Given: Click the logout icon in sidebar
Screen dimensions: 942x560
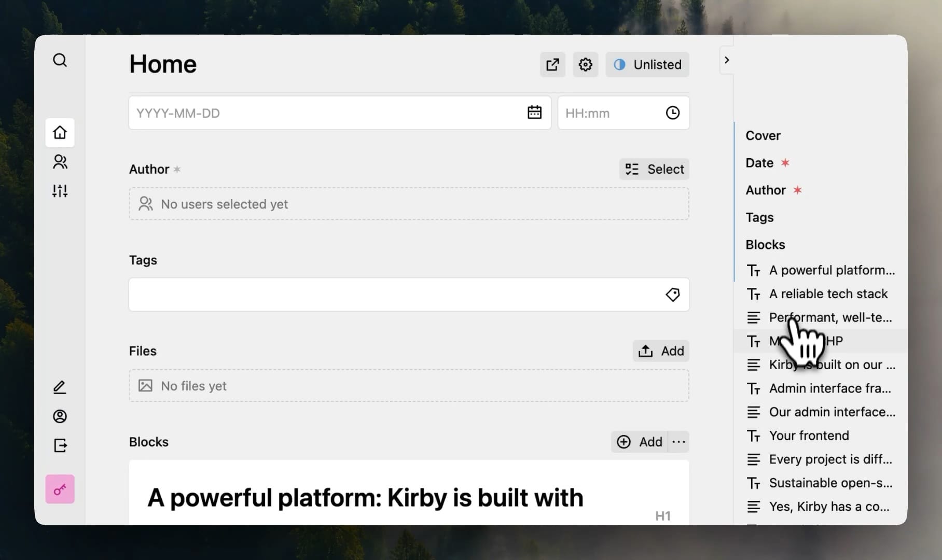Looking at the screenshot, I should [x=60, y=445].
